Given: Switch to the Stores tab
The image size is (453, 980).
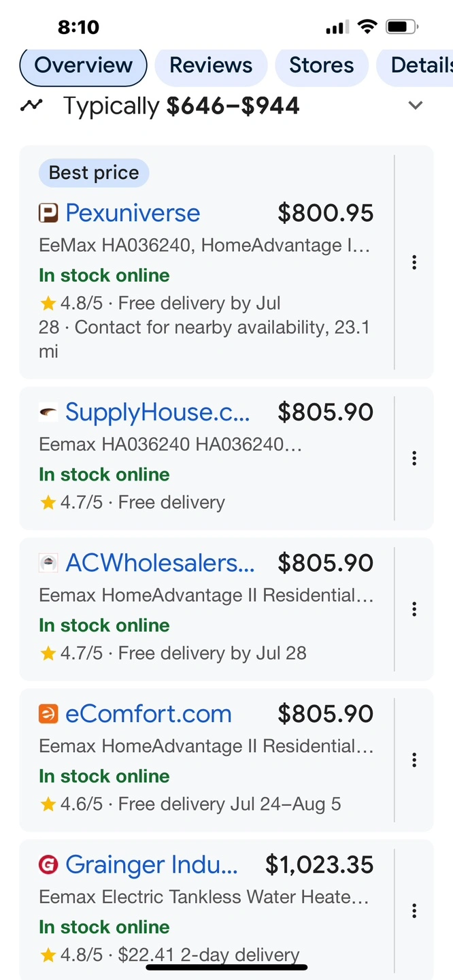Looking at the screenshot, I should pyautogui.click(x=321, y=65).
